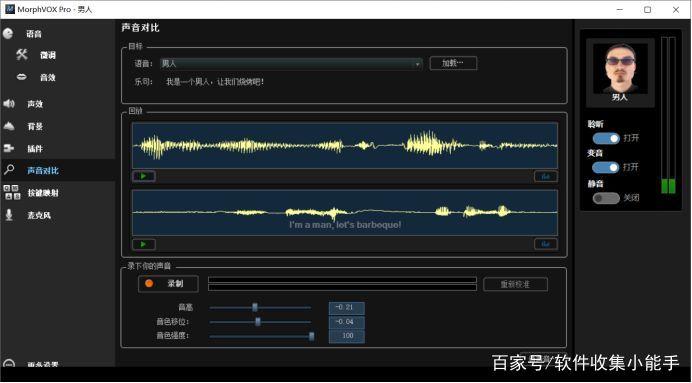Click the 麦克风 microphone icon
The height and width of the screenshot is (383, 692).
pos(8,215)
